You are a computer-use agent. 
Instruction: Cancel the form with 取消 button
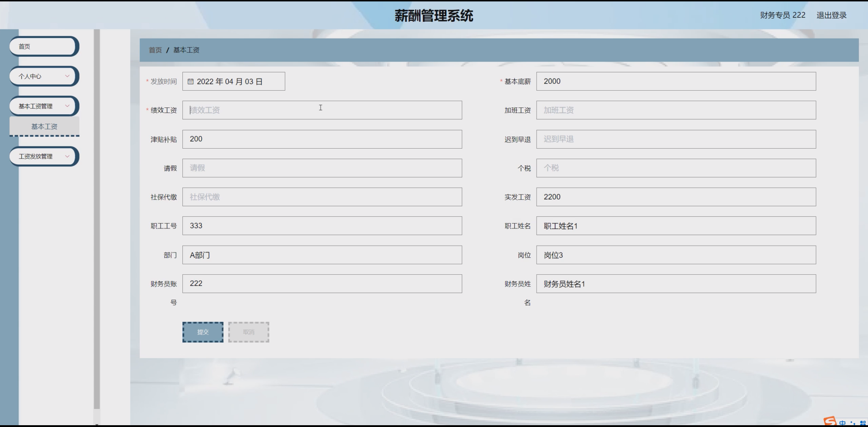click(249, 332)
